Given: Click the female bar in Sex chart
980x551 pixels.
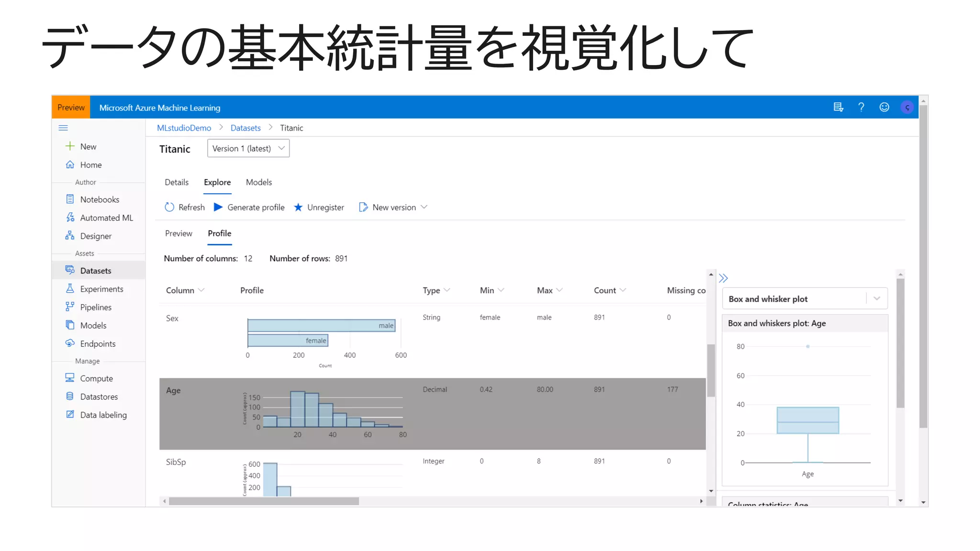Looking at the screenshot, I should pyautogui.click(x=288, y=340).
